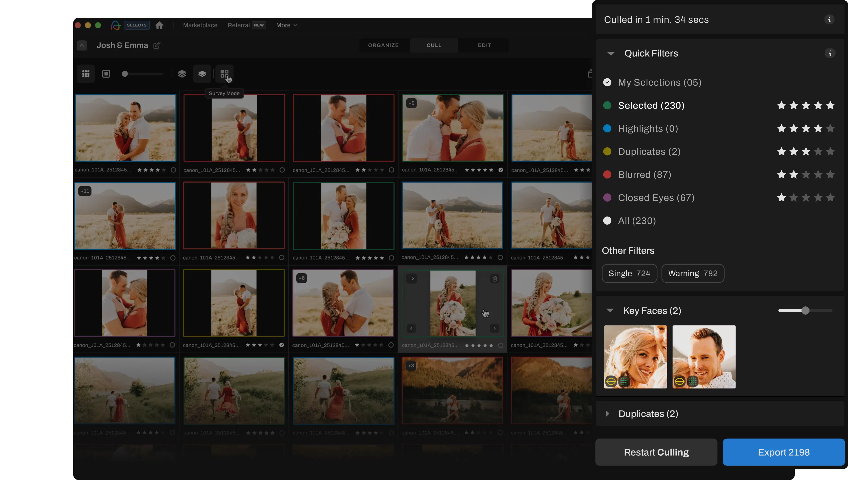Toggle selection circle under +11 stack photo
This screenshot has width=868, height=480.
coord(173,258)
